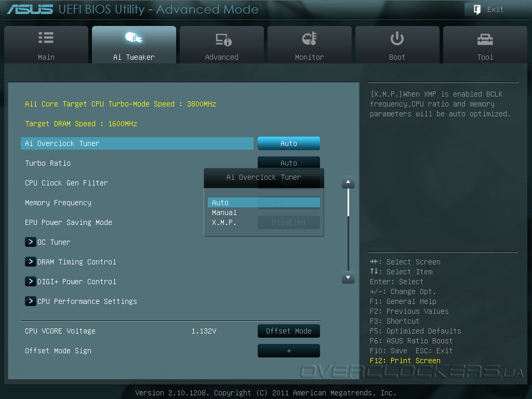Viewport: 532px width, 399px height.
Task: Open the Boot tab label
Action: click(397, 57)
